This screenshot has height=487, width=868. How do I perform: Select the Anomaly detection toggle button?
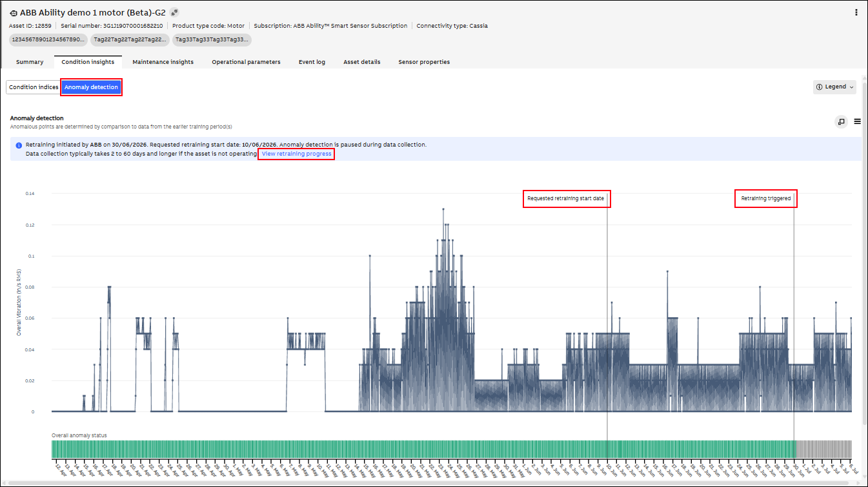[91, 87]
